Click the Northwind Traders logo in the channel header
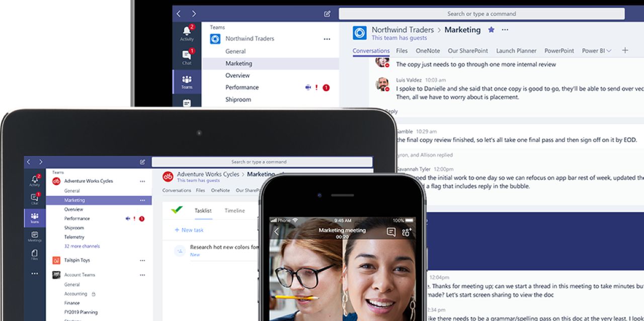644x321 pixels. 360,33
